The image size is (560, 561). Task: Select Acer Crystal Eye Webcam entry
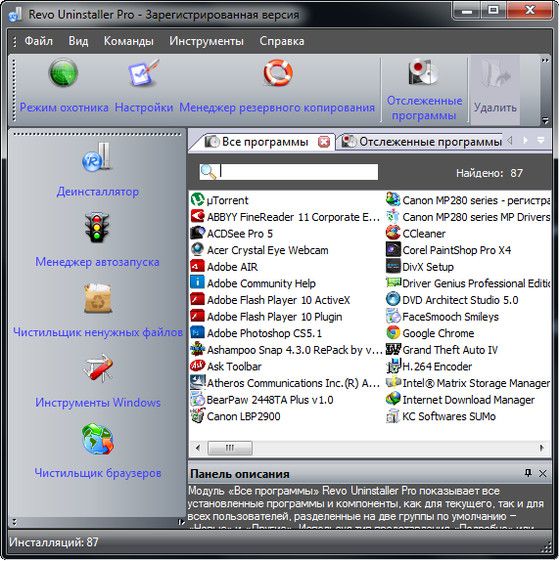[x=259, y=250]
